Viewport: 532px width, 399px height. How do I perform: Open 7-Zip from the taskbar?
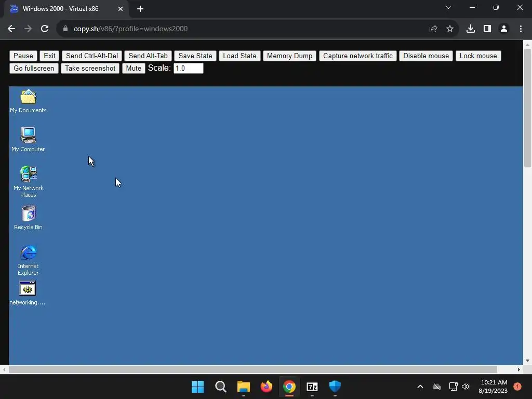point(312,387)
